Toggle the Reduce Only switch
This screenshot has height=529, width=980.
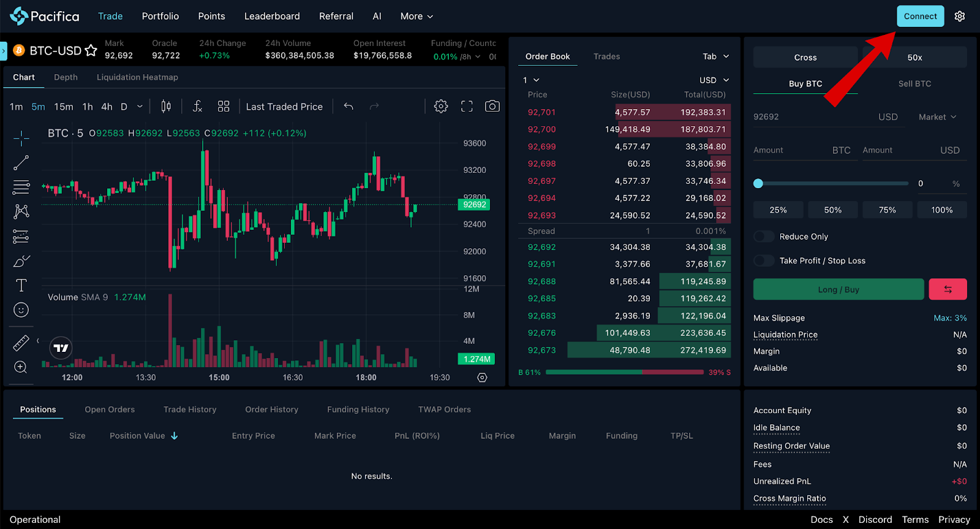764,237
